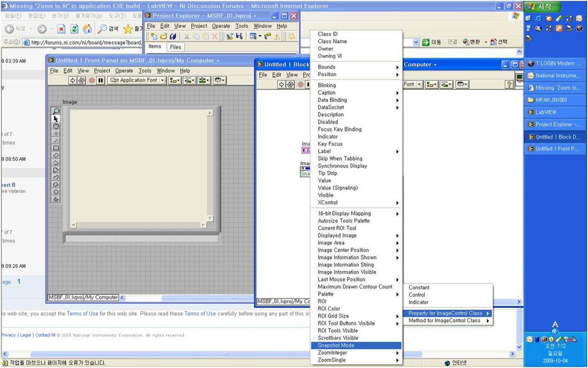Open Align Objects dropdown in Front Panel toolbar
The height and width of the screenshot is (368, 588).
175,80
